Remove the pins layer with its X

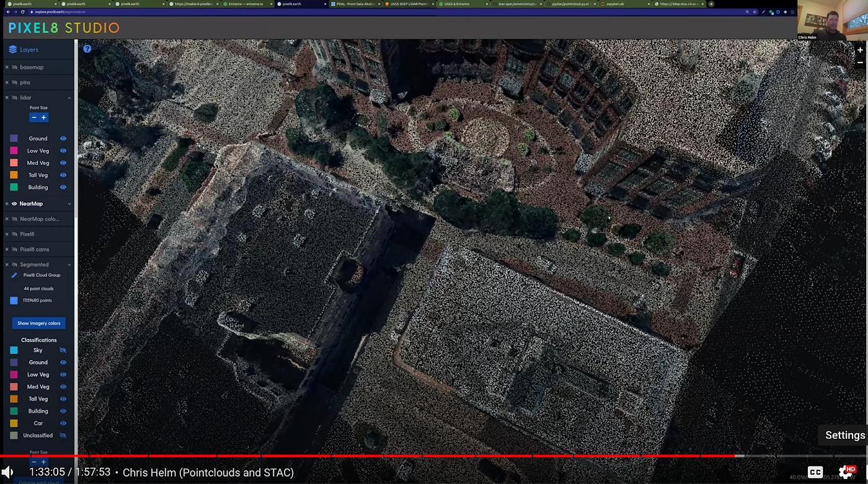tap(7, 82)
